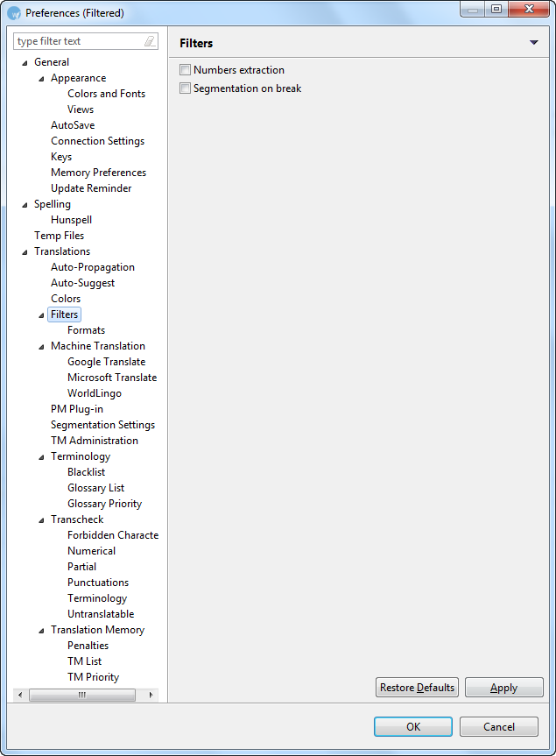Select Colors and Fonts in tree
The image size is (556, 756).
106,94
